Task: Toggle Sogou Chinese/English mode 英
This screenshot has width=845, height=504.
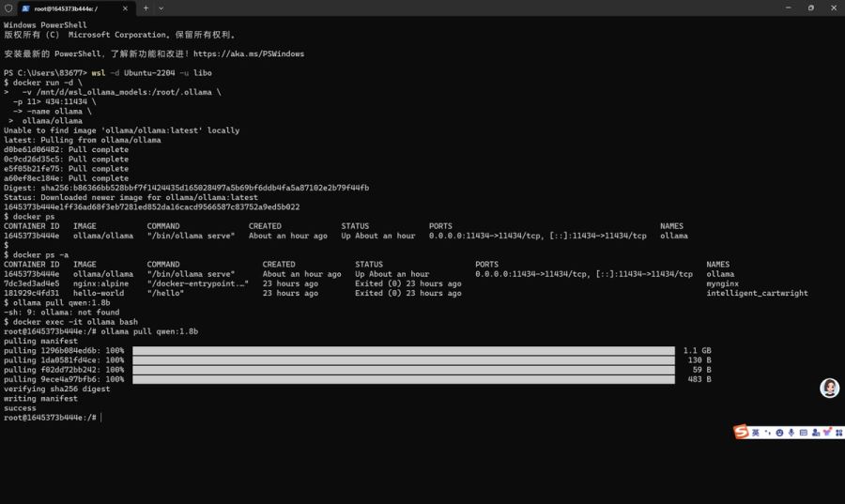Action: (756, 433)
